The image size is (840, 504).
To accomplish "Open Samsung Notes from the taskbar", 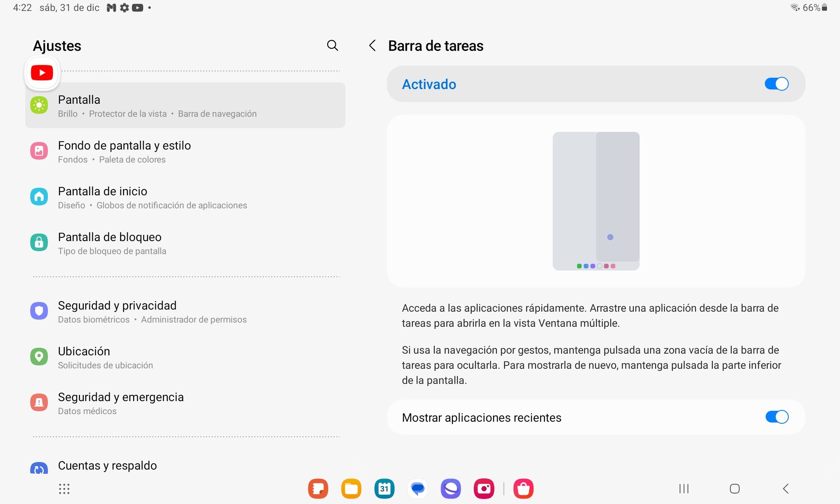I will 318,488.
